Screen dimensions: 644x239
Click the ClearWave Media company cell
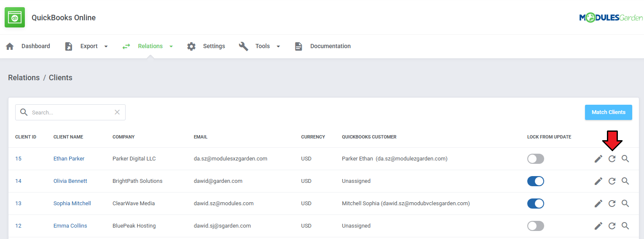[134, 204]
